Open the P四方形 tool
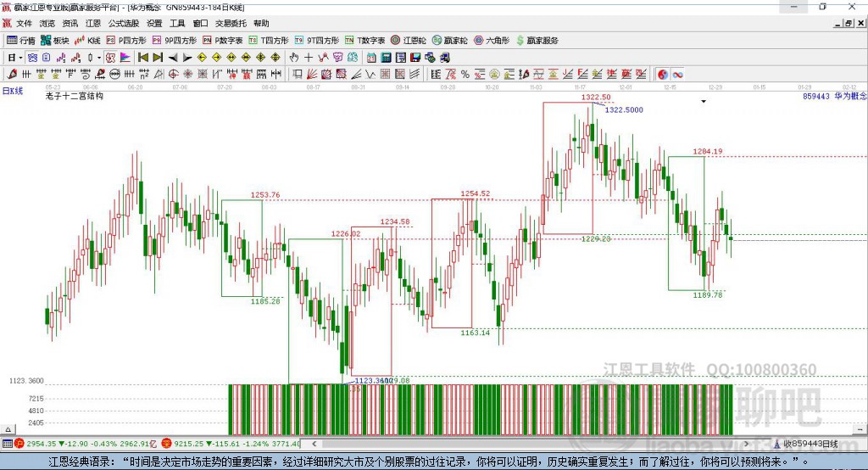The image size is (868, 470). pyautogui.click(x=126, y=41)
